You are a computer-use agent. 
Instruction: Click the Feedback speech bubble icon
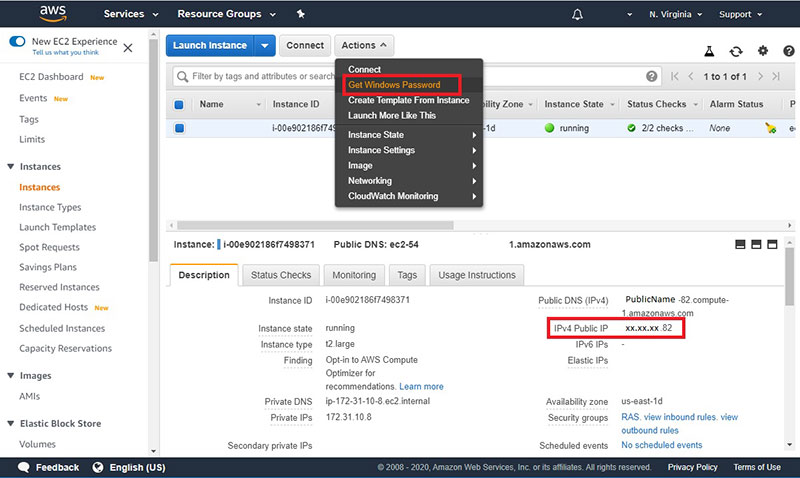coord(23,467)
